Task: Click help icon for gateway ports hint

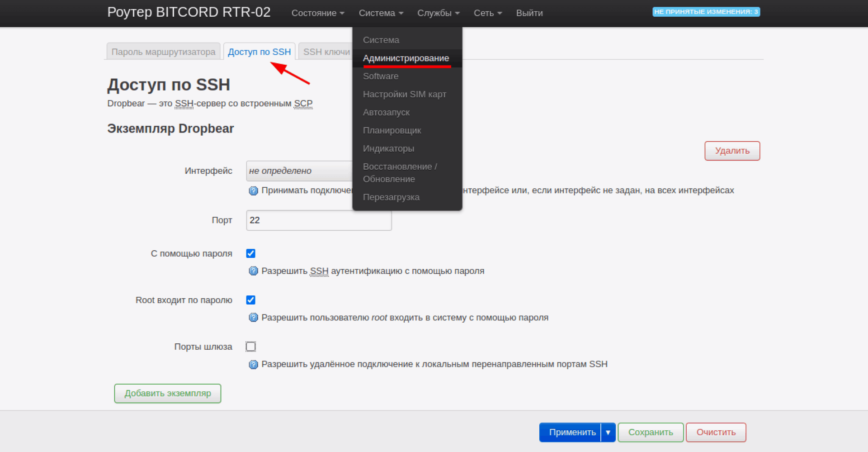Action: 253,364
